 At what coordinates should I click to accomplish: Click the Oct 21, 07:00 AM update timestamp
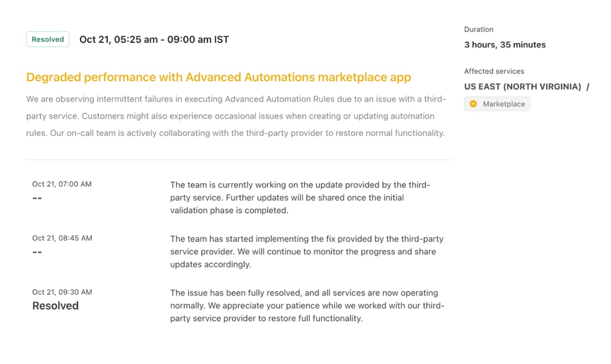pos(61,184)
